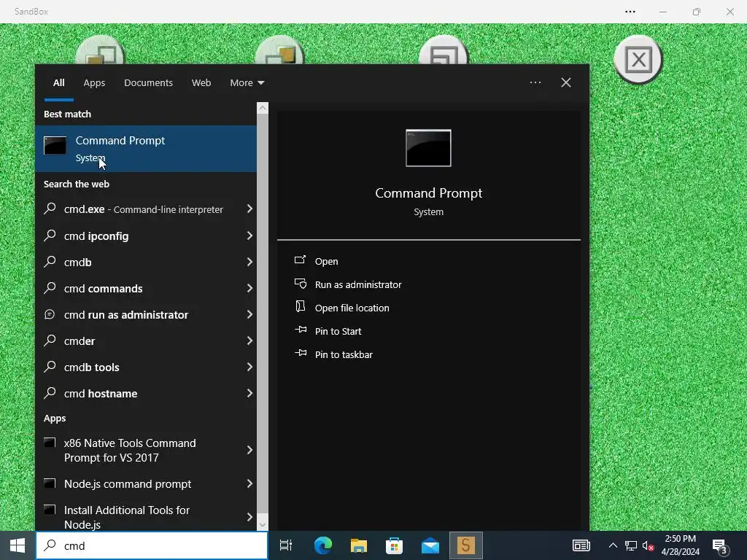Expand x86 Native Tools Command Prompt arrow
747x560 pixels.
point(249,449)
